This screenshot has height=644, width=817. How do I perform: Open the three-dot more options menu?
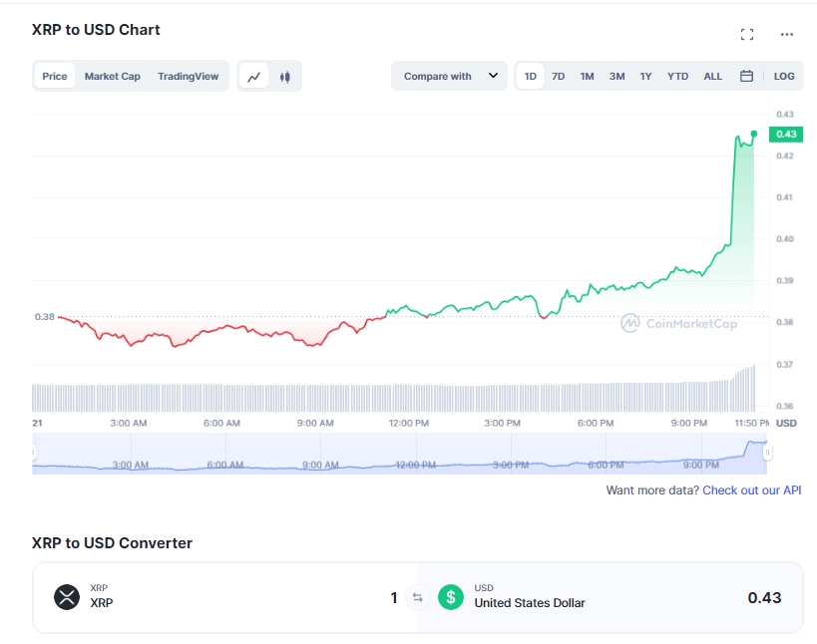click(x=787, y=35)
